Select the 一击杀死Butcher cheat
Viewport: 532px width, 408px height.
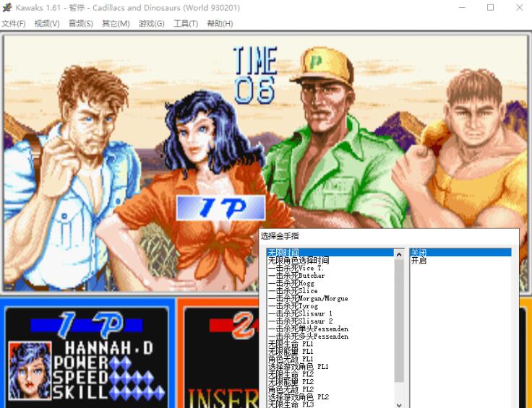(330, 276)
